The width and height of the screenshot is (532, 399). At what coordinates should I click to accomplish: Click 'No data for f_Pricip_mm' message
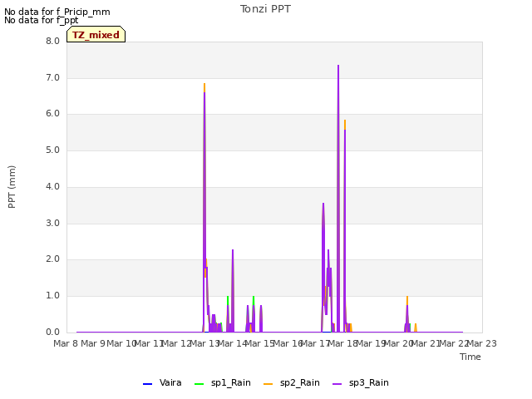[x=57, y=12]
